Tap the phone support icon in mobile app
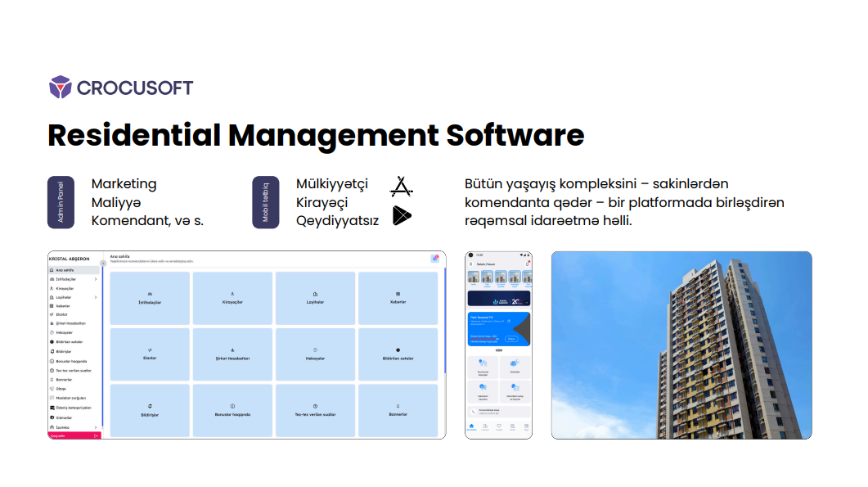Screen dimensions: 868x487 pos(473,411)
